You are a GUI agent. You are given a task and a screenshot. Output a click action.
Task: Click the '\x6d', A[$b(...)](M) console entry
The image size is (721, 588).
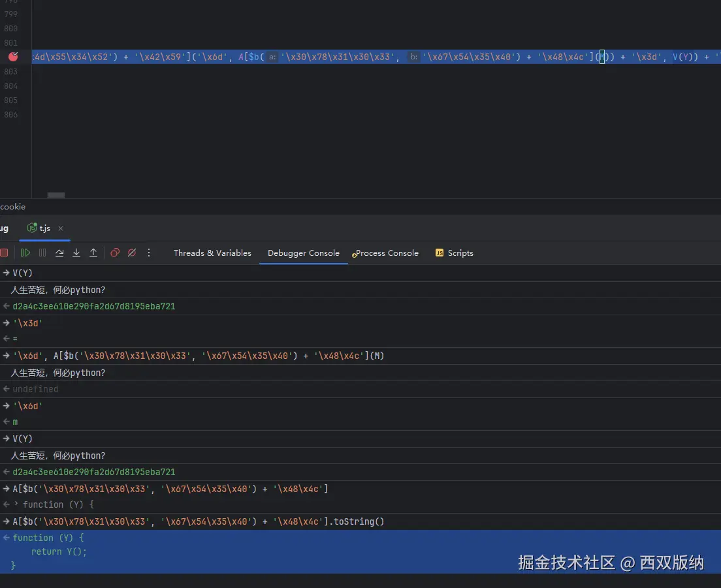click(x=198, y=356)
